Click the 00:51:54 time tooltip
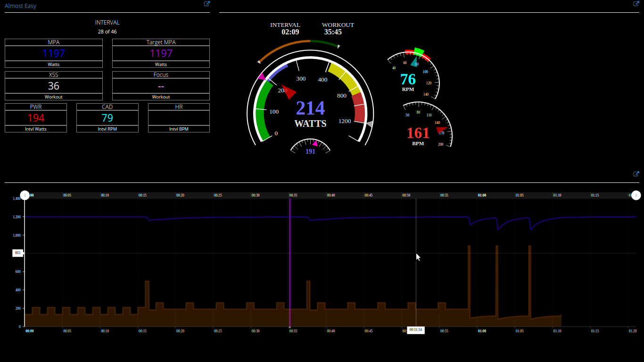644x362 pixels. (415, 330)
